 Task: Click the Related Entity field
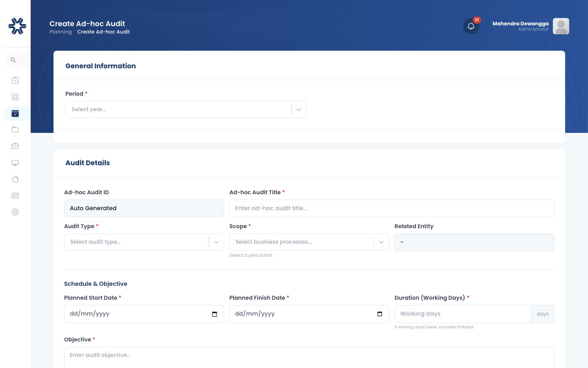click(x=474, y=242)
